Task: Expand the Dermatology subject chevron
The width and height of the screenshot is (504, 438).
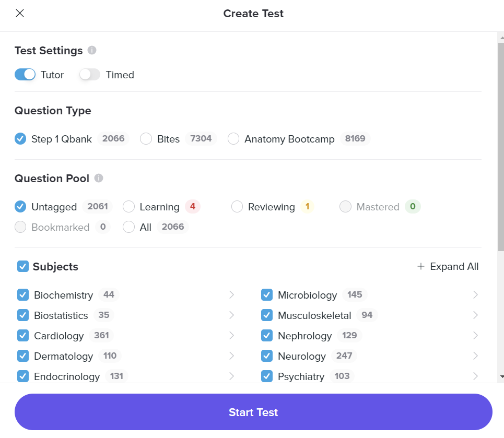Action: pos(231,356)
